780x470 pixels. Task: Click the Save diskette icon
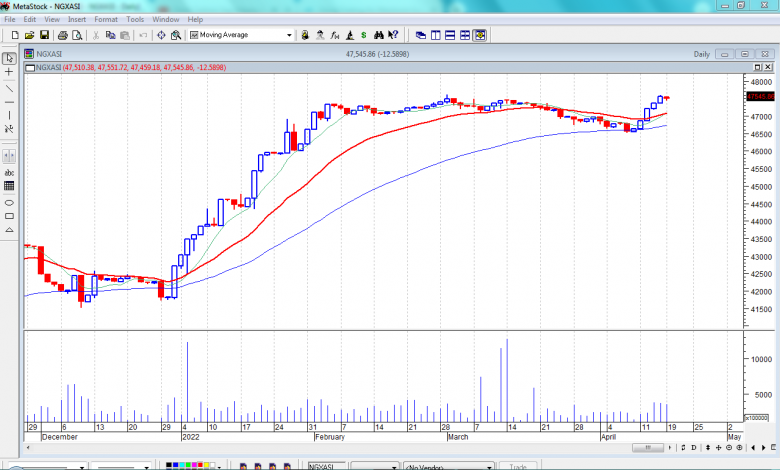coord(45,35)
